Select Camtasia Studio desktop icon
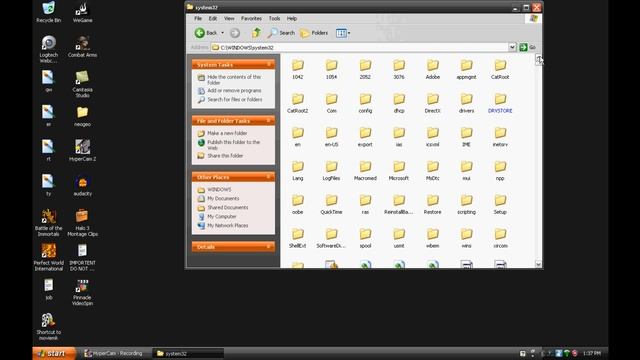 (x=82, y=84)
